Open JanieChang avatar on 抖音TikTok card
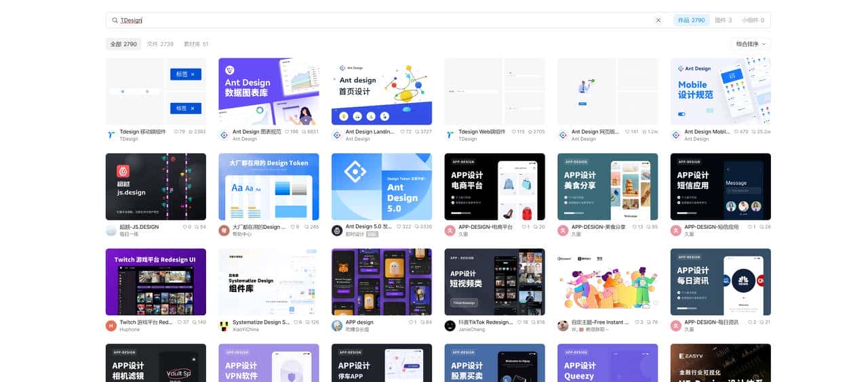 450,326
